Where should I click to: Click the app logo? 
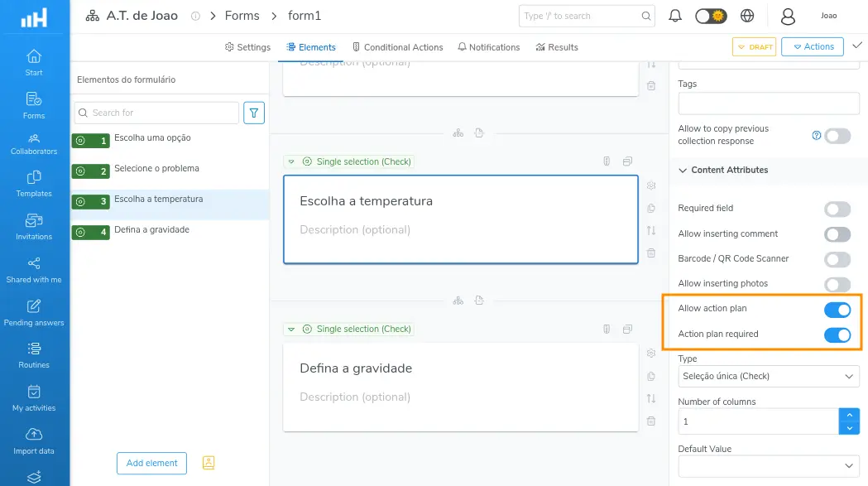coord(34,17)
